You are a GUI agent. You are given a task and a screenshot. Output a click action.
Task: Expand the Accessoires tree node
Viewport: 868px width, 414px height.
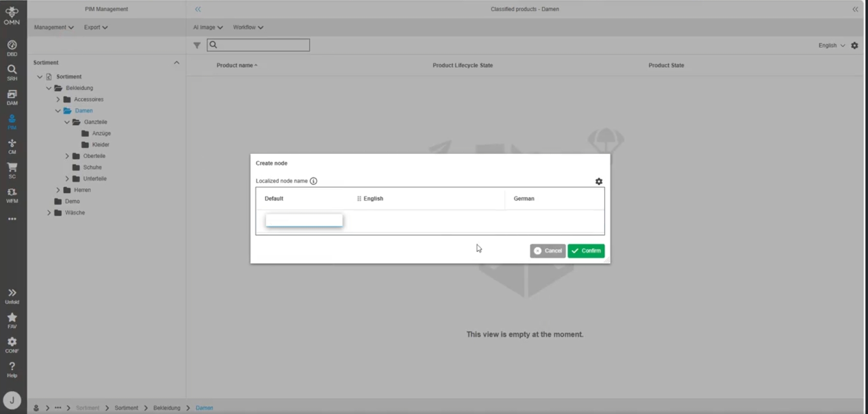58,99
